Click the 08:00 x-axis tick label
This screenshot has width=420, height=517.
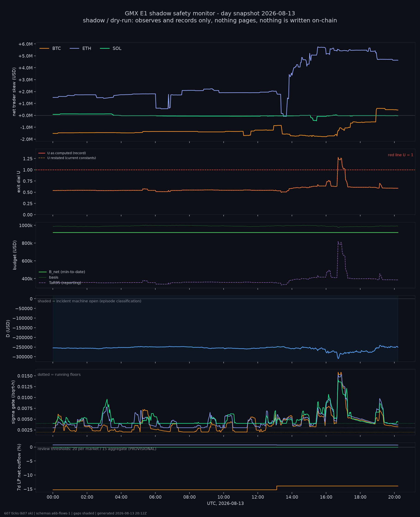189,497
